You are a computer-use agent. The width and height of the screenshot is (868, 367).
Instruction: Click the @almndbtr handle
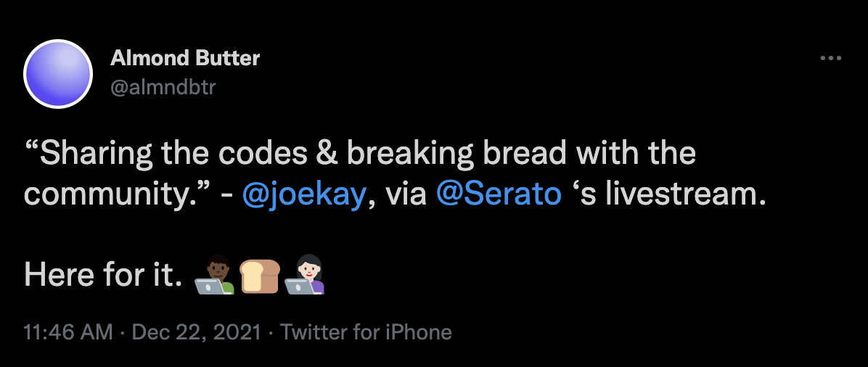[x=163, y=87]
